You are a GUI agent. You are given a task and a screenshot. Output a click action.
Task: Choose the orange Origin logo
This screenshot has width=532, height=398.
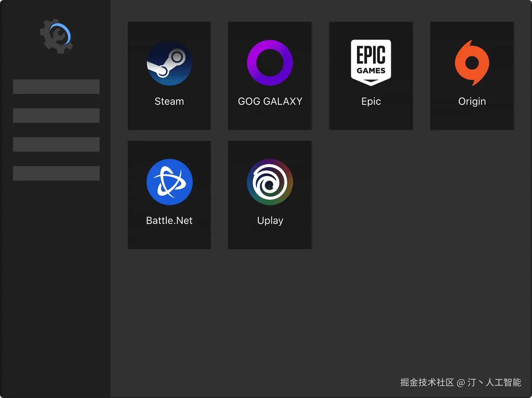(x=472, y=63)
